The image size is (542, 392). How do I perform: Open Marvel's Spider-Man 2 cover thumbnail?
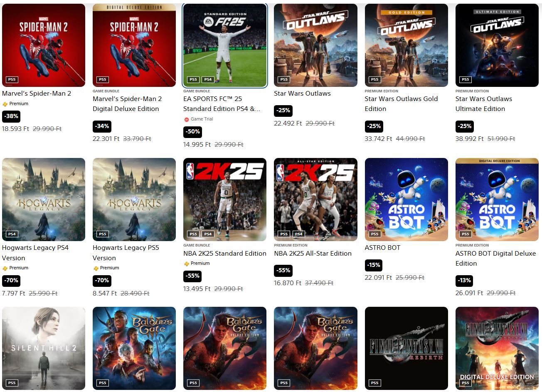44,45
